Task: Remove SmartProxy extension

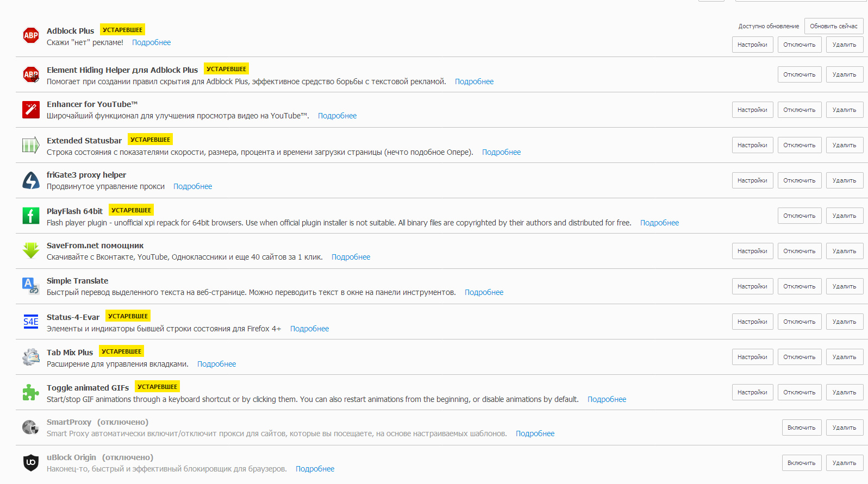Action: [x=845, y=428]
